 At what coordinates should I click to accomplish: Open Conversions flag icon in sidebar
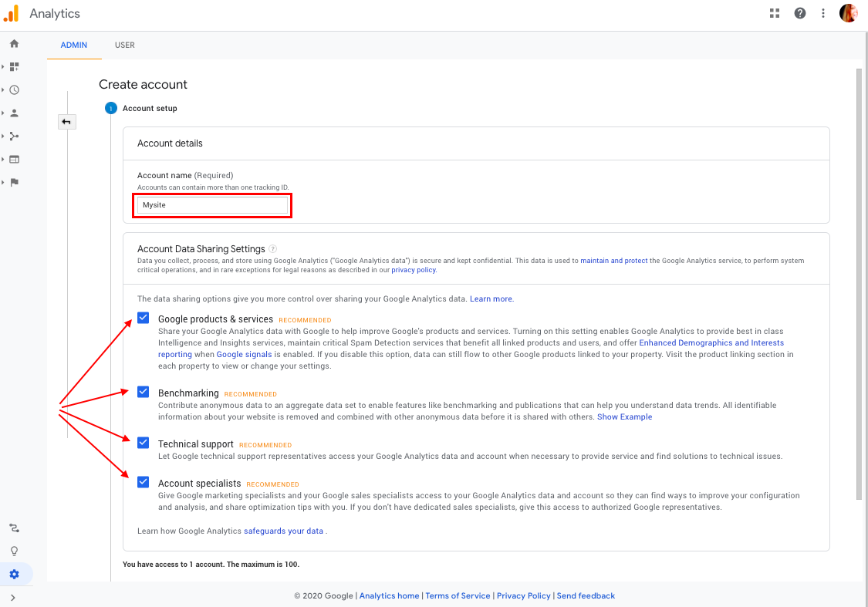[15, 182]
